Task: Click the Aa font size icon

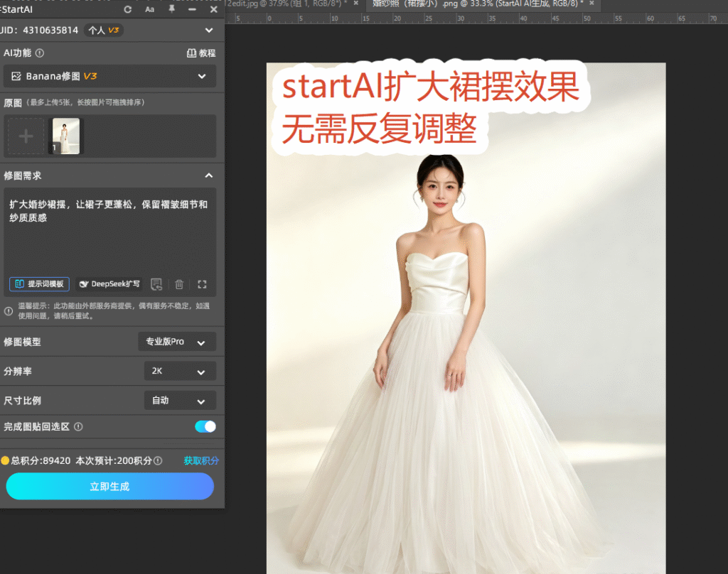Action: pyautogui.click(x=149, y=9)
